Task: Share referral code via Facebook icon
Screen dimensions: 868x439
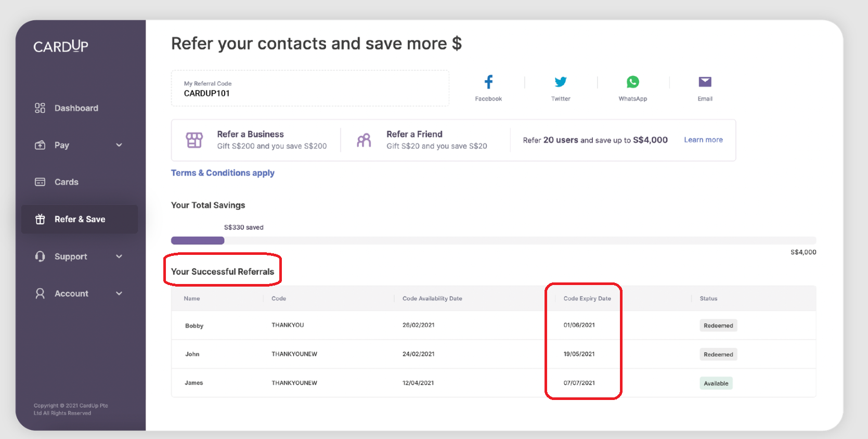Action: click(488, 82)
